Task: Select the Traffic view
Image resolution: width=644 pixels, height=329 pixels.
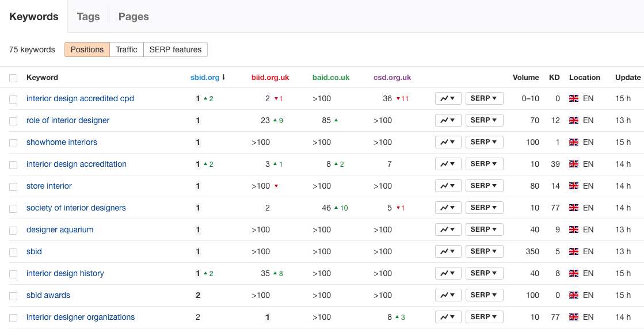Action: [127, 49]
